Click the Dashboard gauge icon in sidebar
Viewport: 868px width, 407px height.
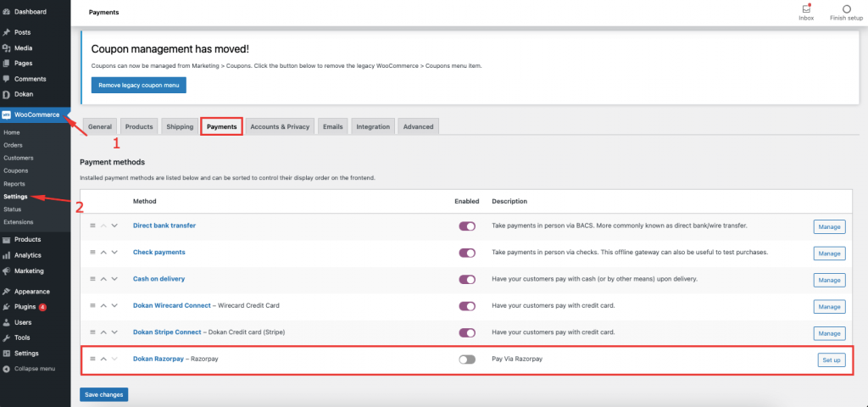click(6, 12)
